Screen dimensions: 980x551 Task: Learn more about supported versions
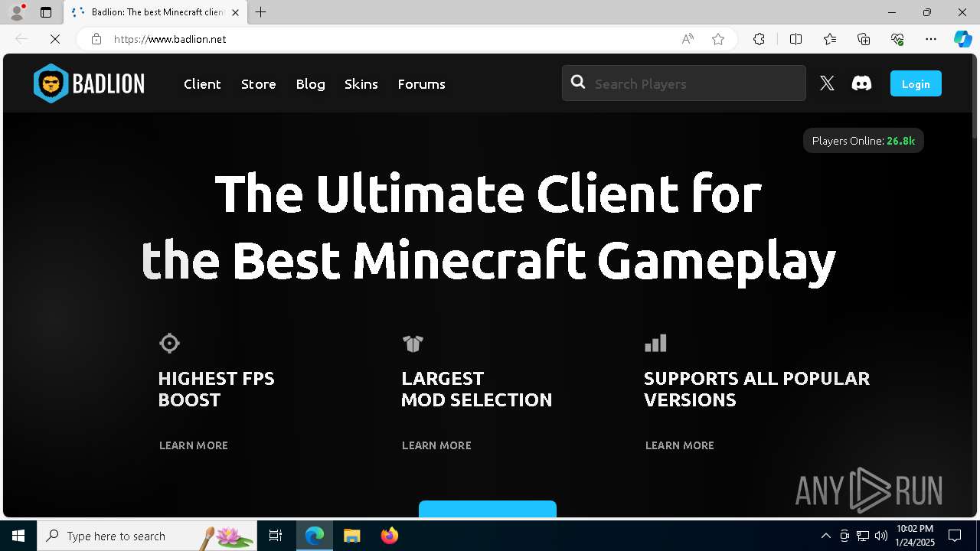(680, 445)
